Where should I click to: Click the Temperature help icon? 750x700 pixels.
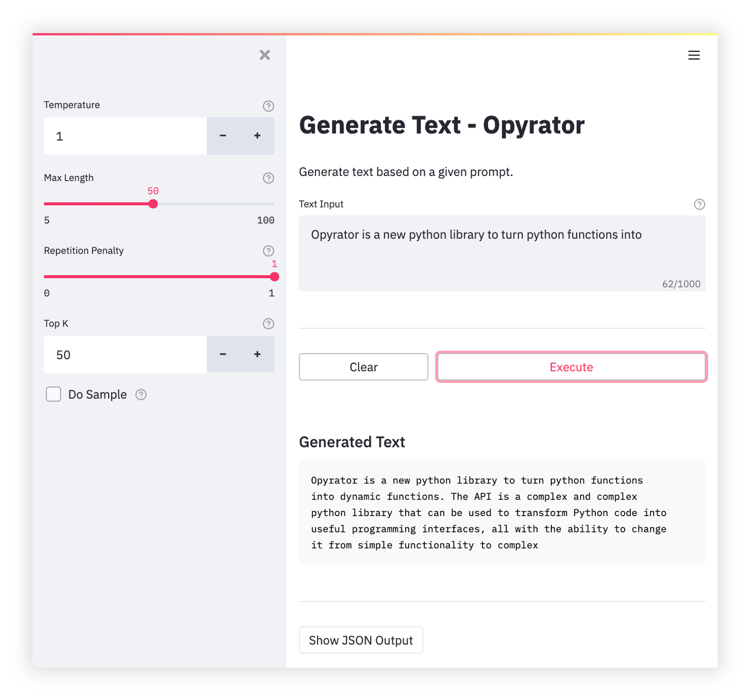[x=269, y=106]
